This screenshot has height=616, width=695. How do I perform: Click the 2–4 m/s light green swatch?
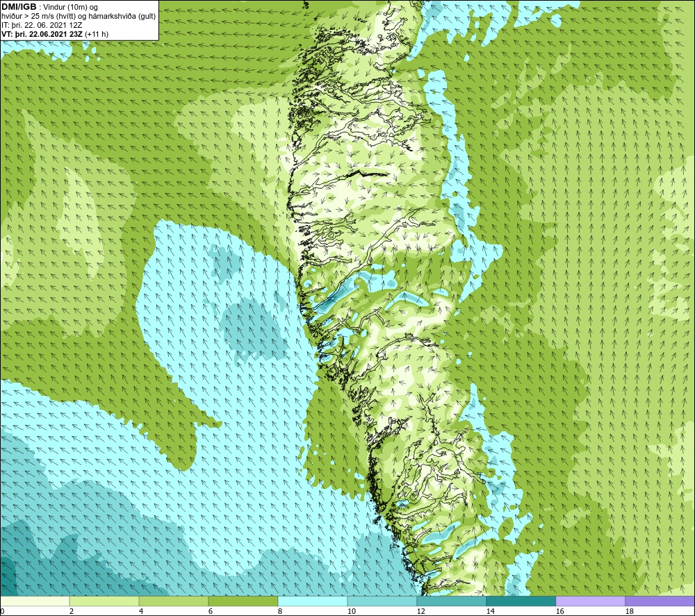pos(104,601)
